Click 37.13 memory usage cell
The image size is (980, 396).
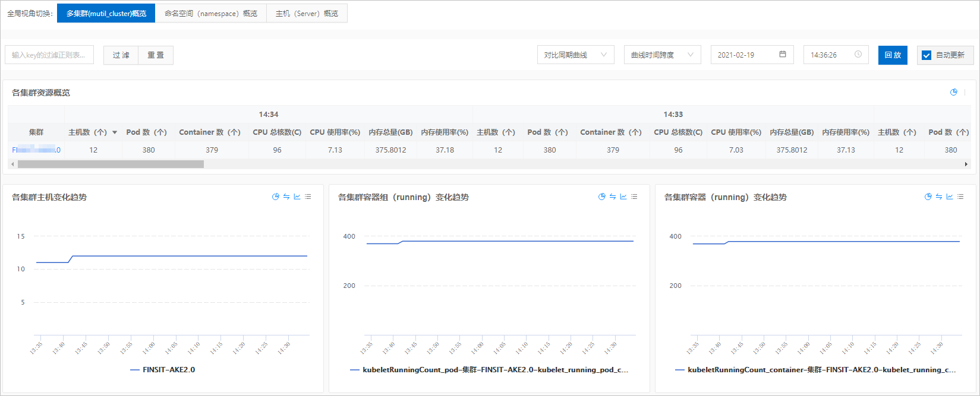[x=846, y=150]
